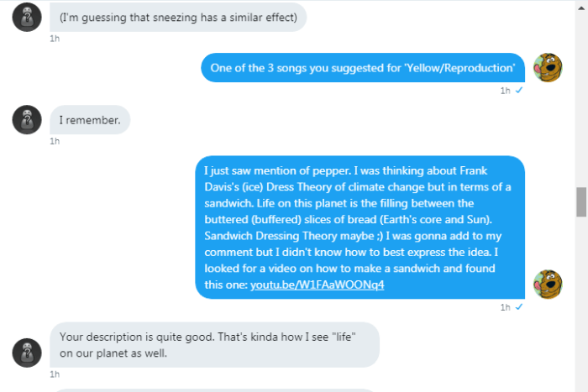Click 1h timestamp under "Your description" message
The image size is (588, 392).
click(55, 374)
